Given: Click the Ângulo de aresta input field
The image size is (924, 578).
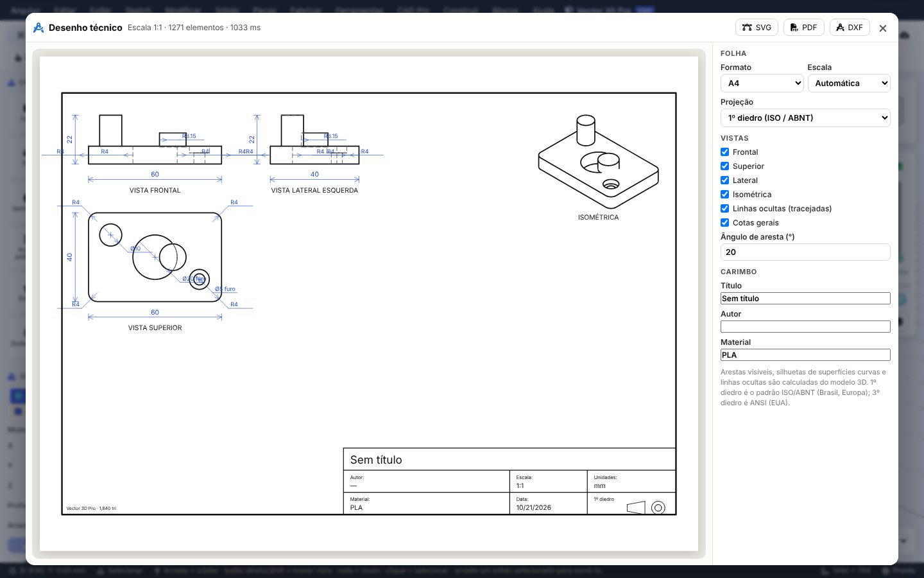Looking at the screenshot, I should [805, 252].
